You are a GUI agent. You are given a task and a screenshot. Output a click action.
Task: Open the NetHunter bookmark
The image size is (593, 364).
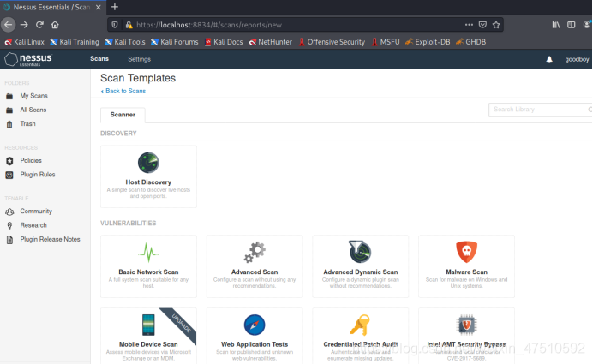tap(271, 42)
